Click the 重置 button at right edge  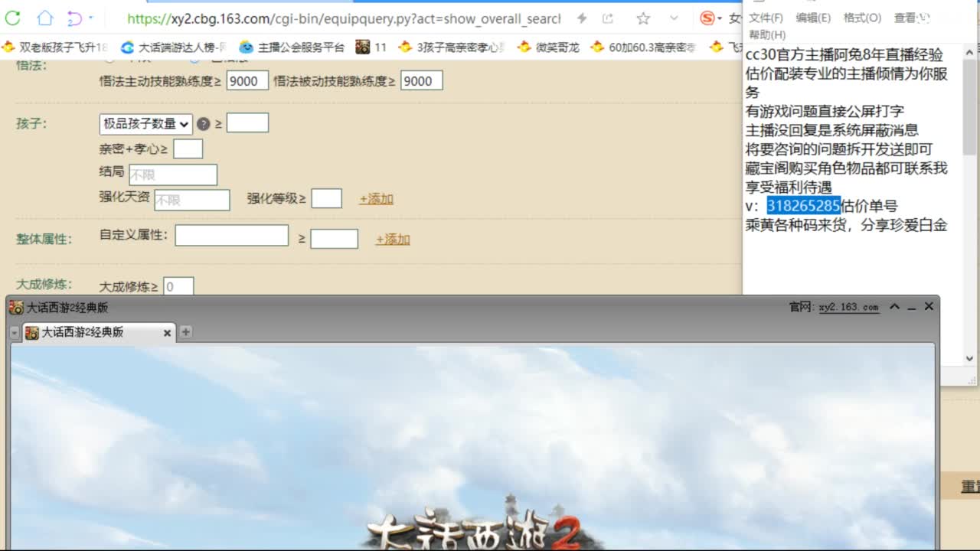970,487
